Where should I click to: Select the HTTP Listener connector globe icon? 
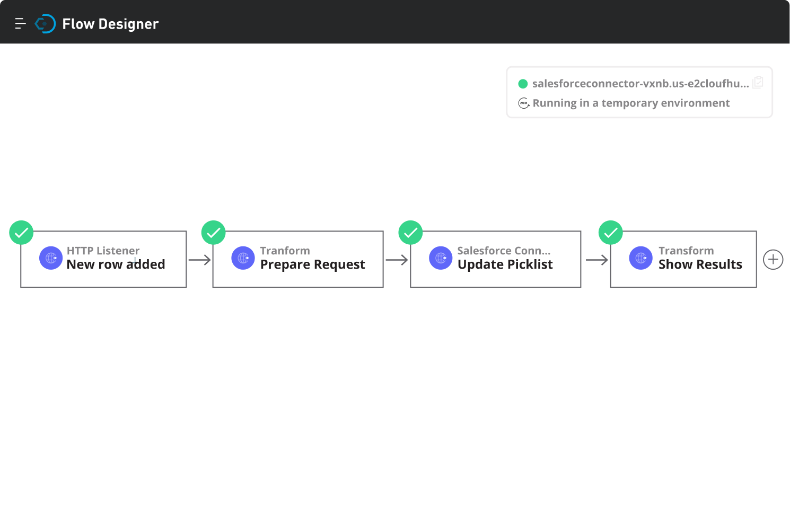(x=51, y=258)
